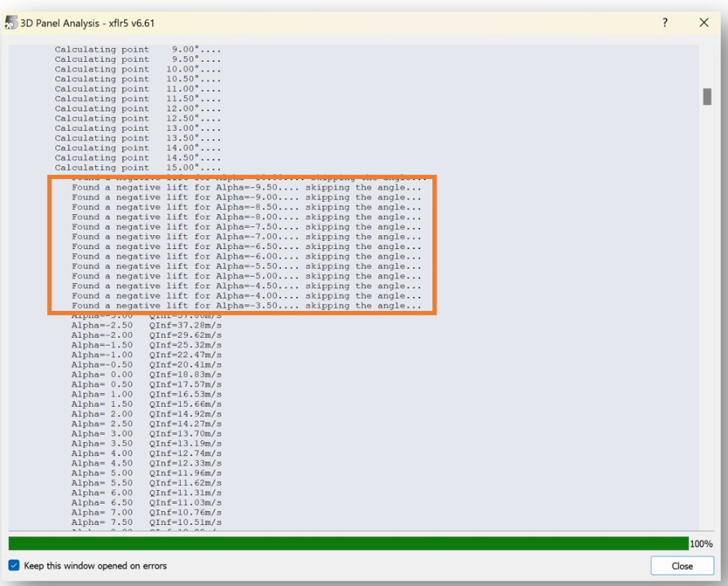The image size is (728, 586).
Task: Select the Alpha=4.00 QInf=12.74m/s result line
Action: point(146,453)
